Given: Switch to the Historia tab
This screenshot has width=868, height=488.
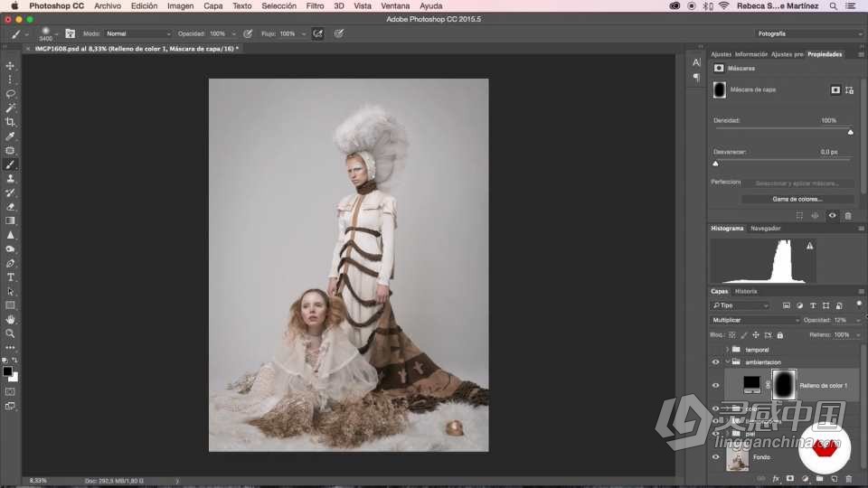Looking at the screenshot, I should 746,292.
